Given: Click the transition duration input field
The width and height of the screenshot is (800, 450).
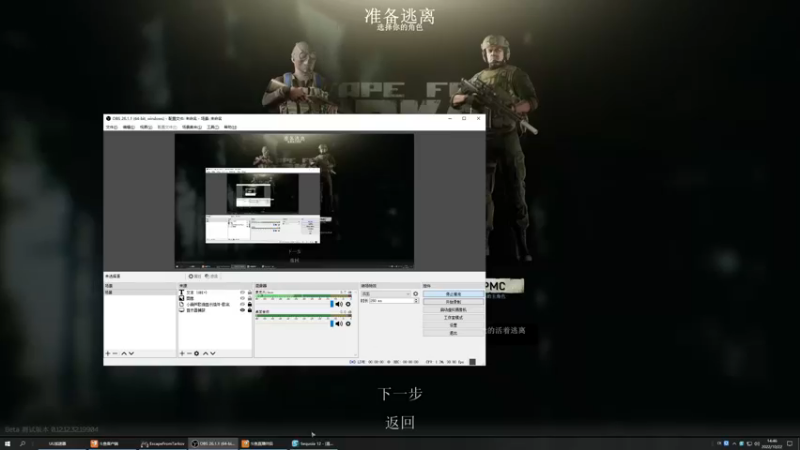Looking at the screenshot, I should 391,301.
